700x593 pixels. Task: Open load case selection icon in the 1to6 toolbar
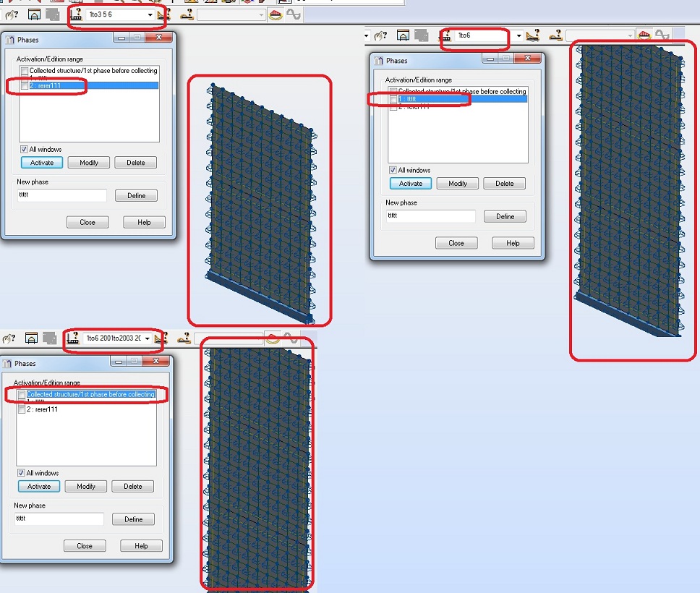click(x=555, y=35)
